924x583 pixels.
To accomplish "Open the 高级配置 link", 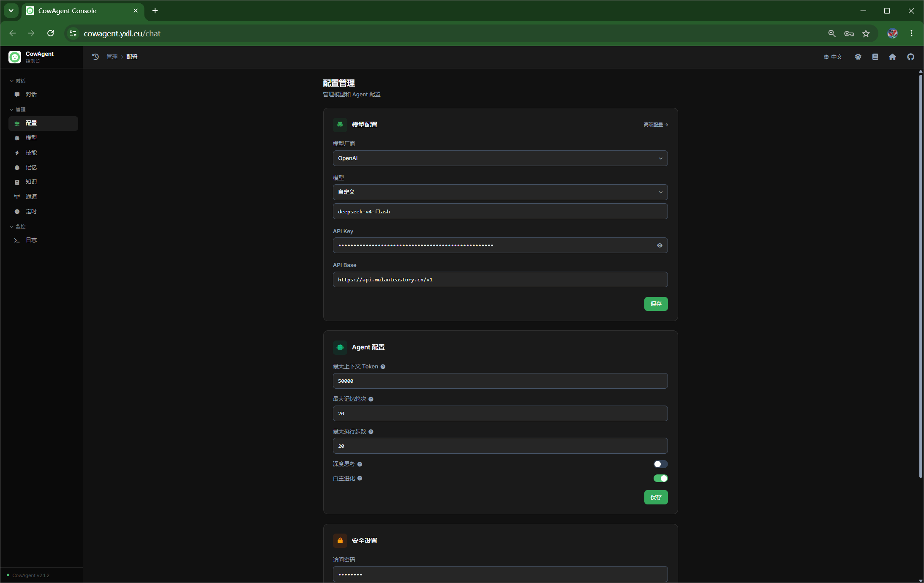I will pos(656,125).
